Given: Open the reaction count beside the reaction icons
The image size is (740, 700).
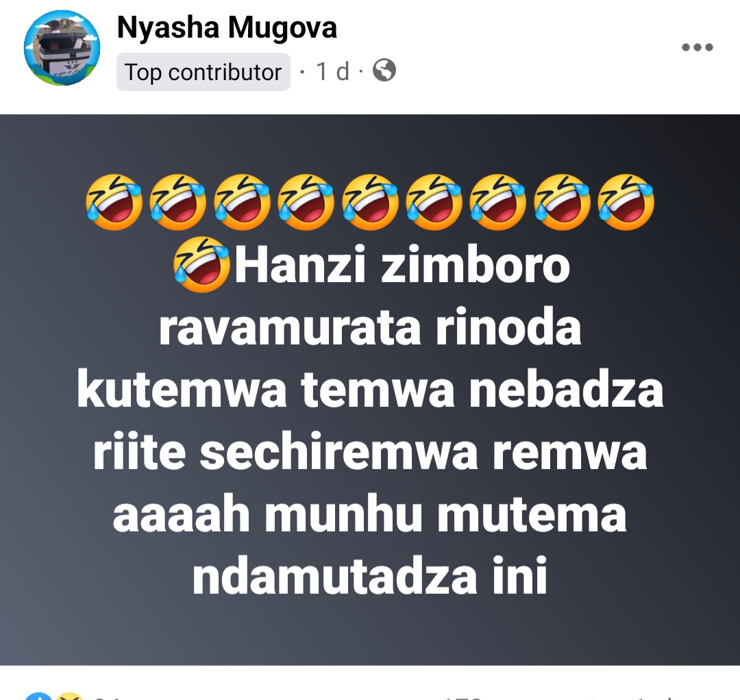Looking at the screenshot, I should pyautogui.click(x=106, y=697).
